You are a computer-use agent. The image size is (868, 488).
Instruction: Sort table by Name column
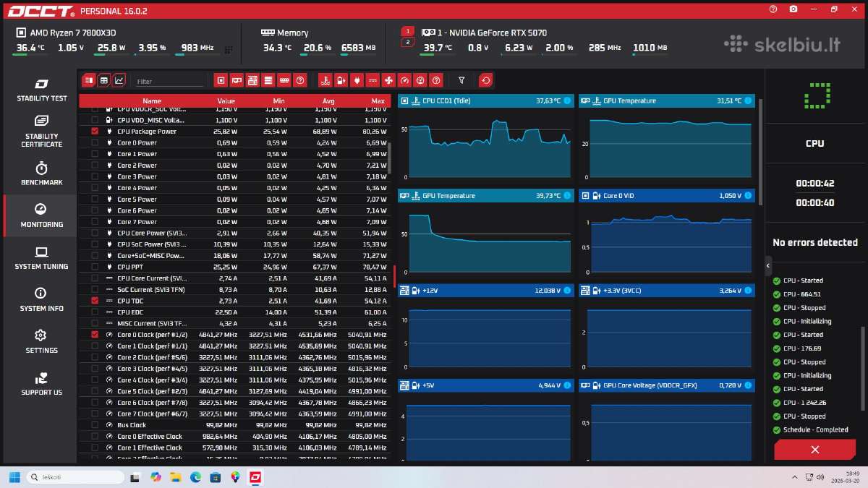pyautogui.click(x=152, y=101)
